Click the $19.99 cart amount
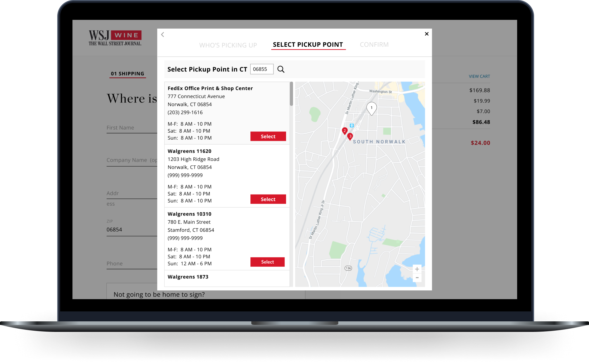 (482, 101)
